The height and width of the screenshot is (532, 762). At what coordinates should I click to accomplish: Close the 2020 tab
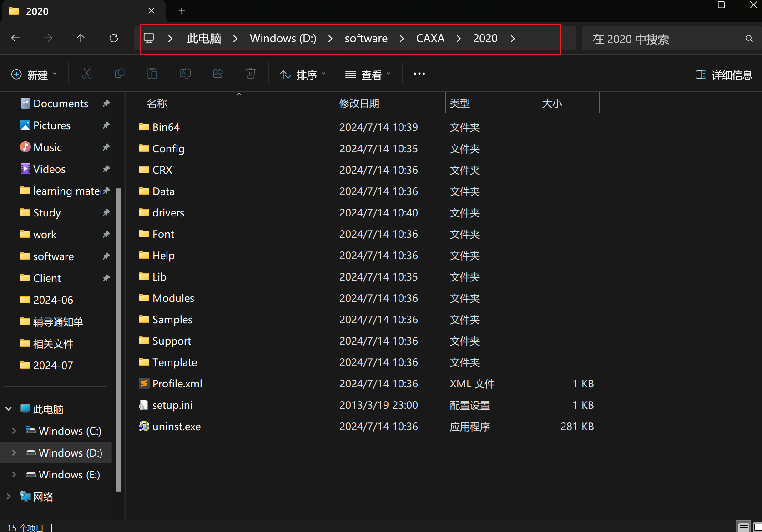click(151, 11)
